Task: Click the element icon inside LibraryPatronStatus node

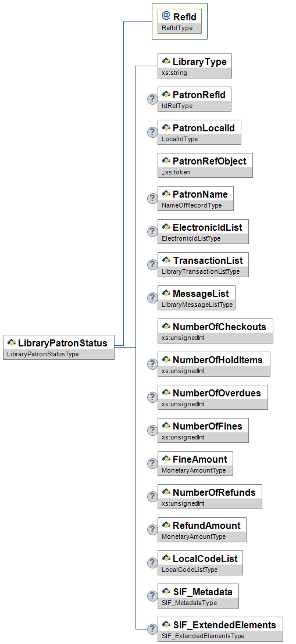Action: tap(12, 342)
